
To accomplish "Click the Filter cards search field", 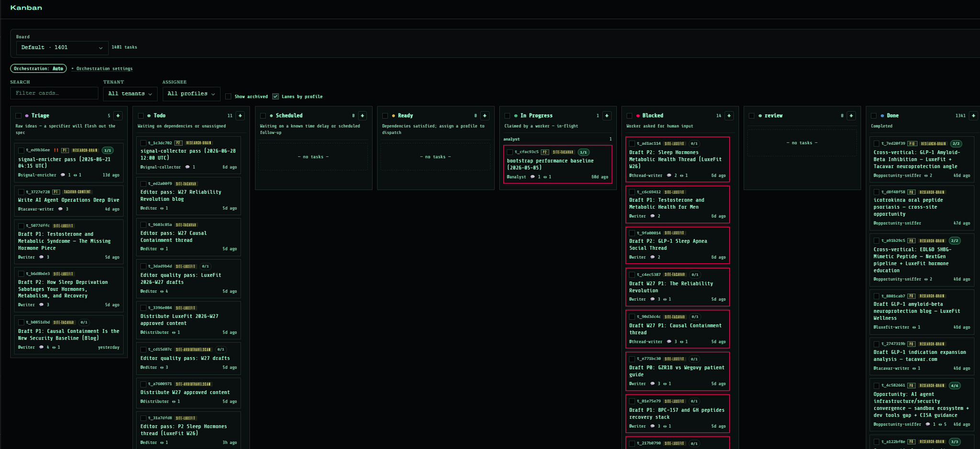I will click(54, 93).
